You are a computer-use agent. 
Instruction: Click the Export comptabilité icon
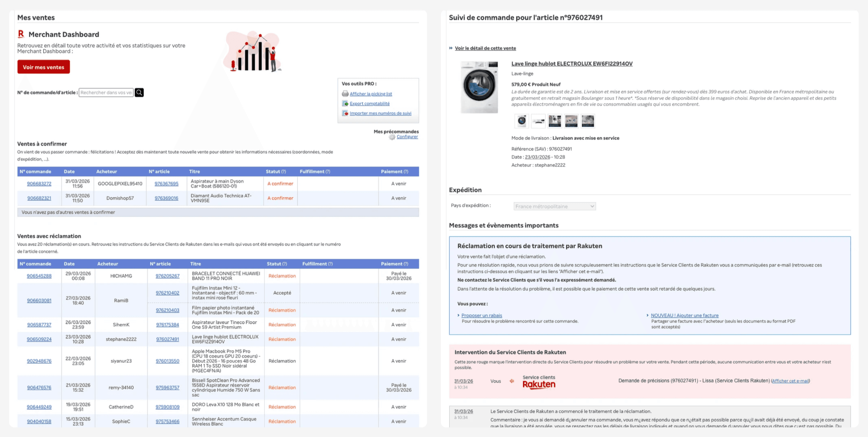tap(345, 104)
